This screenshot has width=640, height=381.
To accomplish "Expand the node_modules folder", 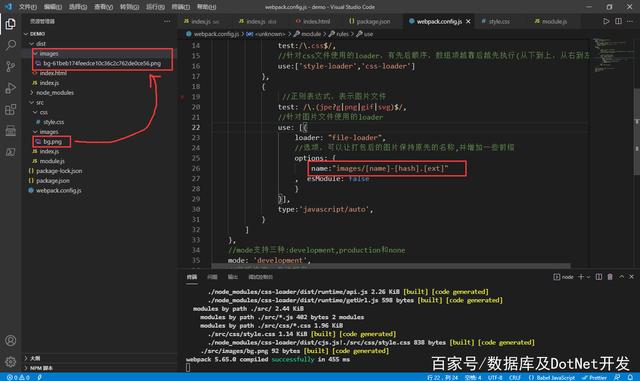I will point(32,93).
